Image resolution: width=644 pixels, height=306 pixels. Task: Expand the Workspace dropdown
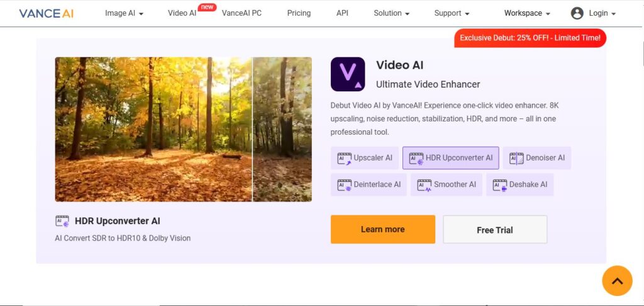pyautogui.click(x=527, y=13)
